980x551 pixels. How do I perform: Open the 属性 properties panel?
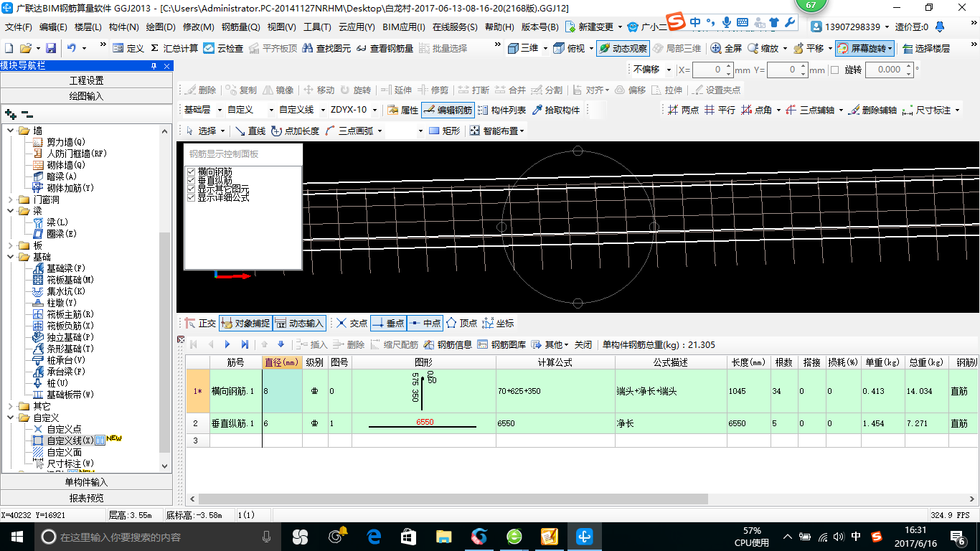[402, 110]
